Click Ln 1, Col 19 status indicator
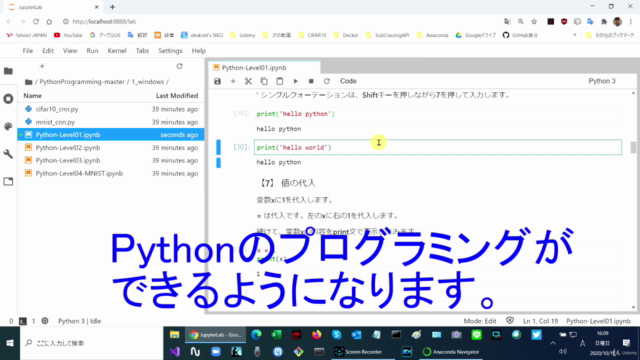This screenshot has width=640, height=360. click(x=540, y=321)
